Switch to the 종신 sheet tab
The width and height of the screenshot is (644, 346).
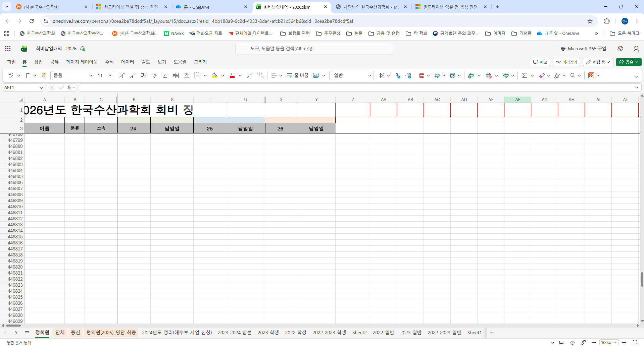(76, 333)
